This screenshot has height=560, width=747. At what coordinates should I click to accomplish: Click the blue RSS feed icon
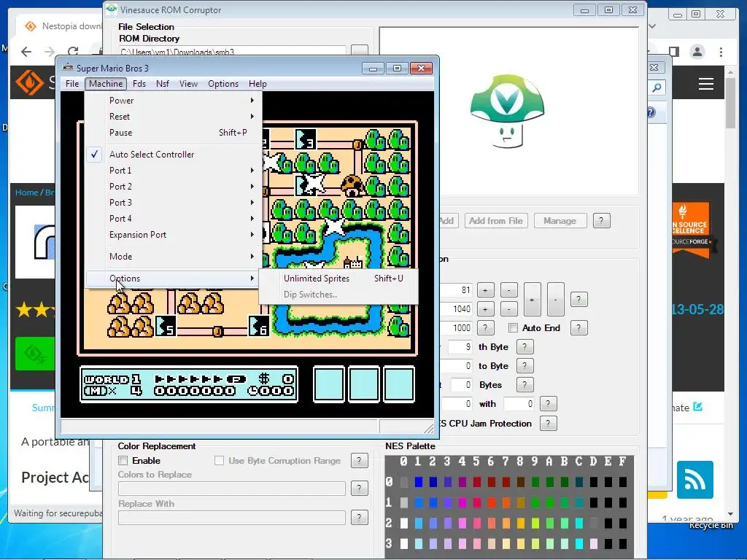694,480
